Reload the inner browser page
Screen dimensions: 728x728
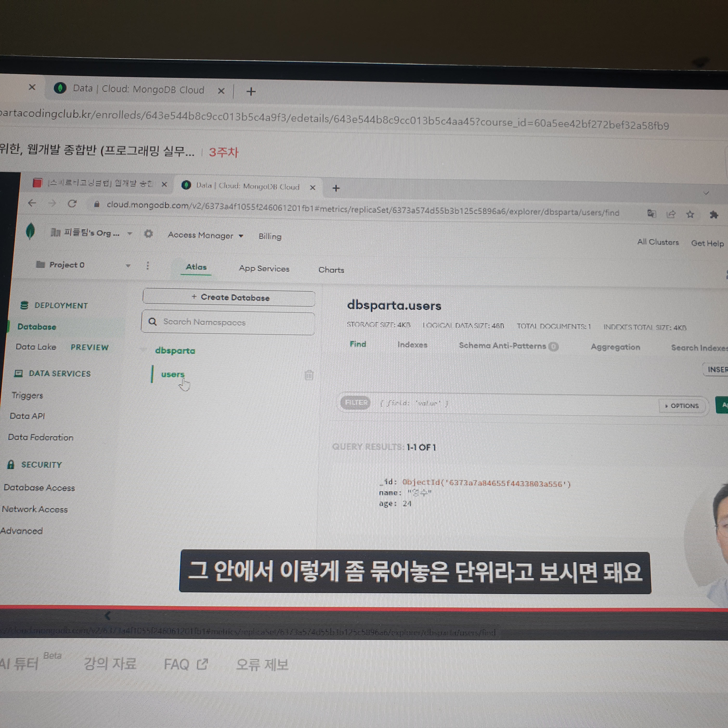coord(72,203)
